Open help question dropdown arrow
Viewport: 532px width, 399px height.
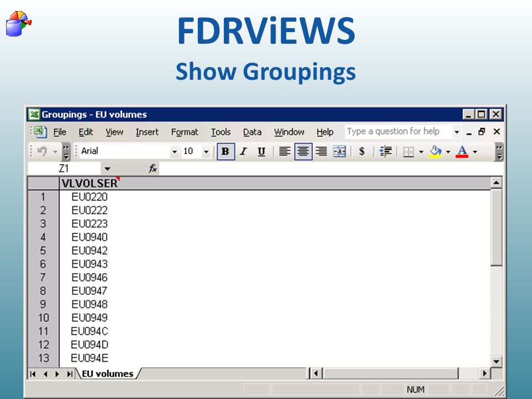click(x=457, y=132)
